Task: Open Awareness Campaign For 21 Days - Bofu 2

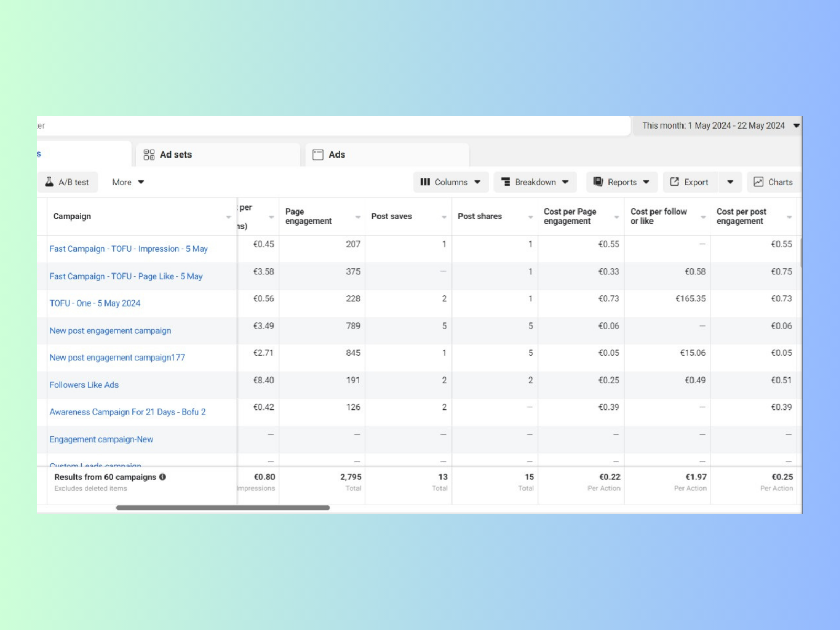Action: 128,412
